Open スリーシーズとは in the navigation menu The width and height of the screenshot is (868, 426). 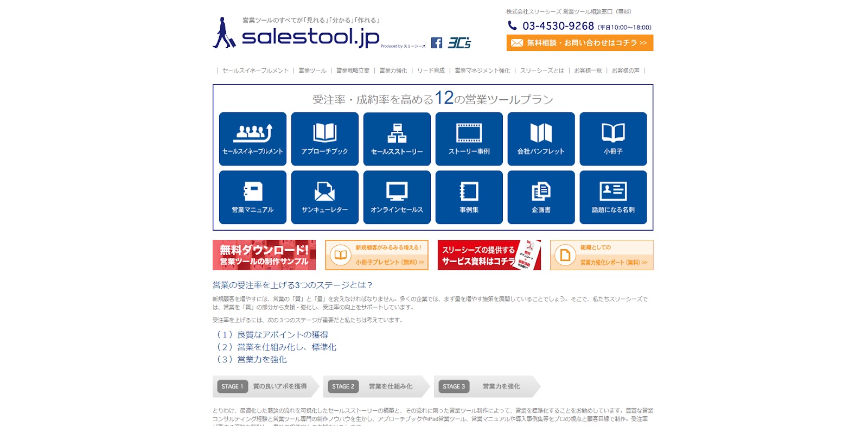(x=542, y=71)
